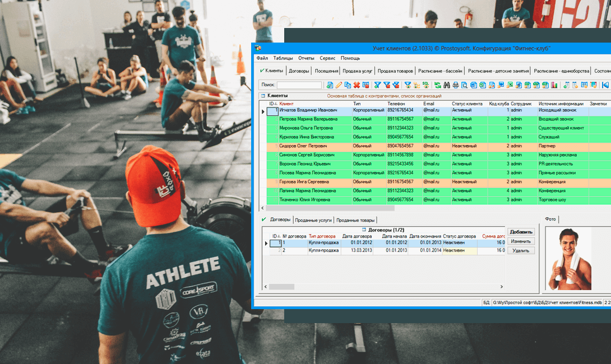Click the Изменить button

pyautogui.click(x=521, y=241)
